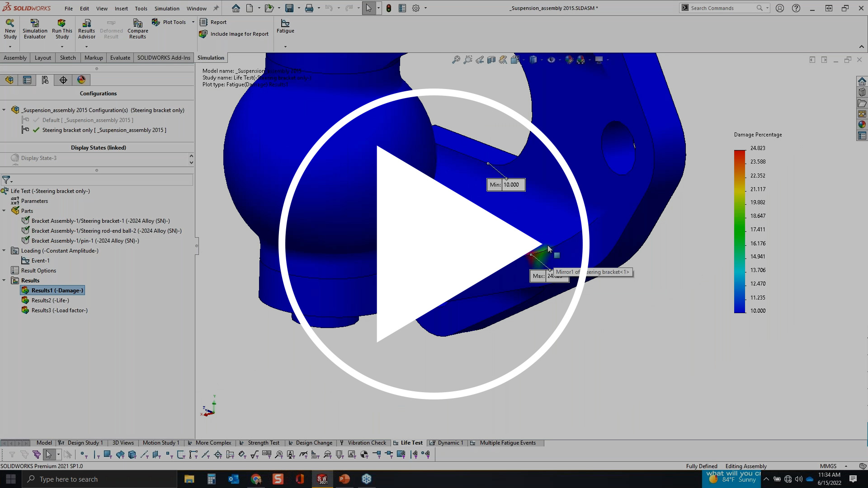The height and width of the screenshot is (488, 868).
Task: Open the Results Advisor
Action: (x=86, y=28)
